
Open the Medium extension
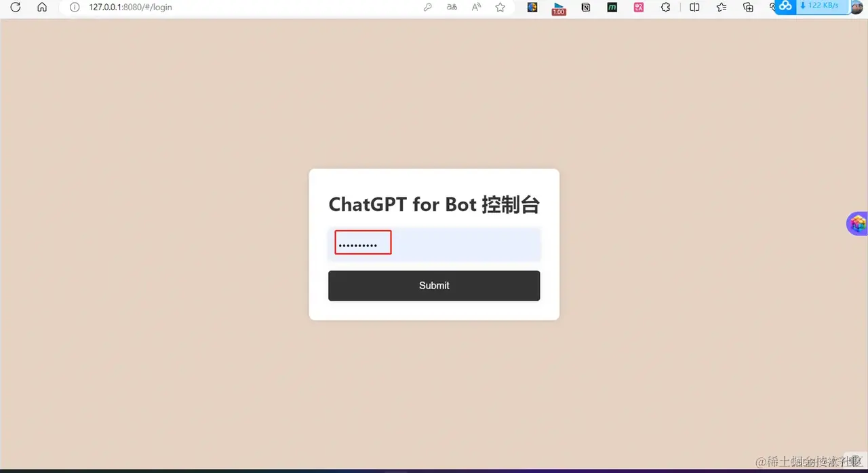(612, 7)
